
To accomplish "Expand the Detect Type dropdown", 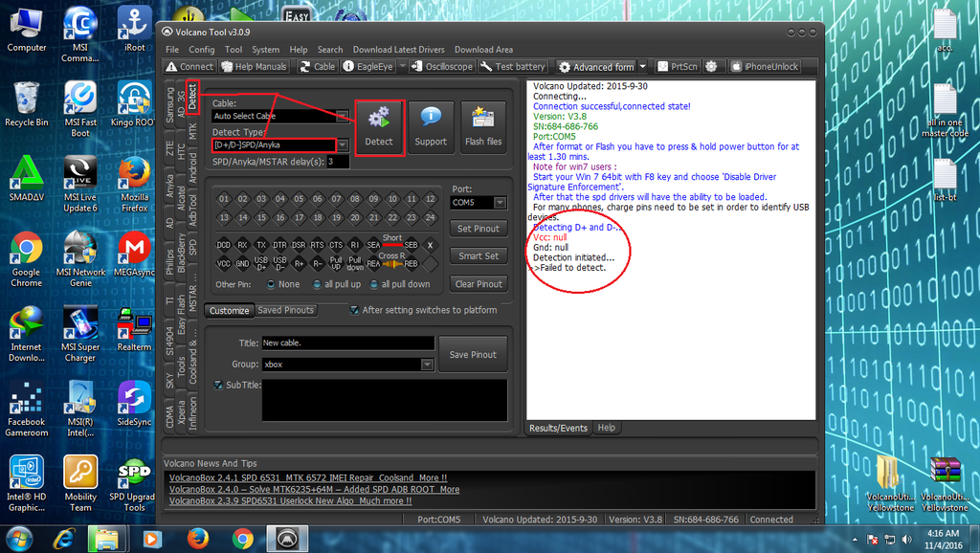I will (342, 144).
